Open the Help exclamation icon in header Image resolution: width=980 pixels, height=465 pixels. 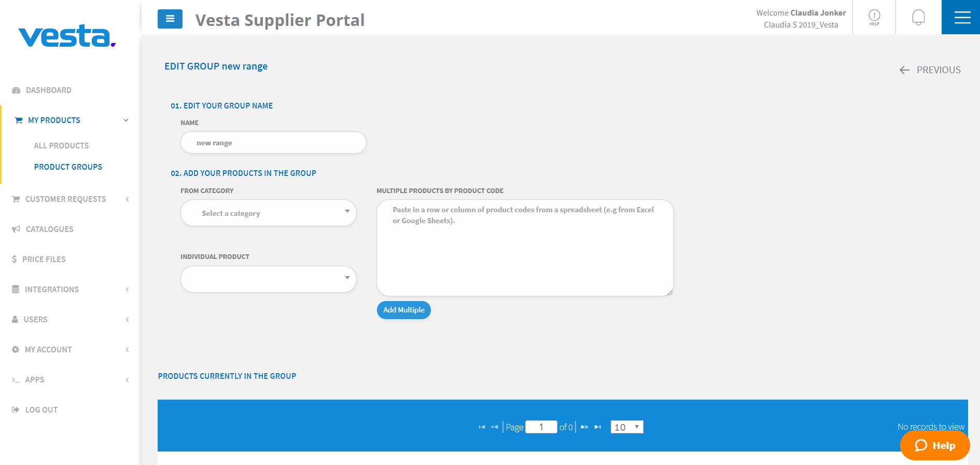874,17
